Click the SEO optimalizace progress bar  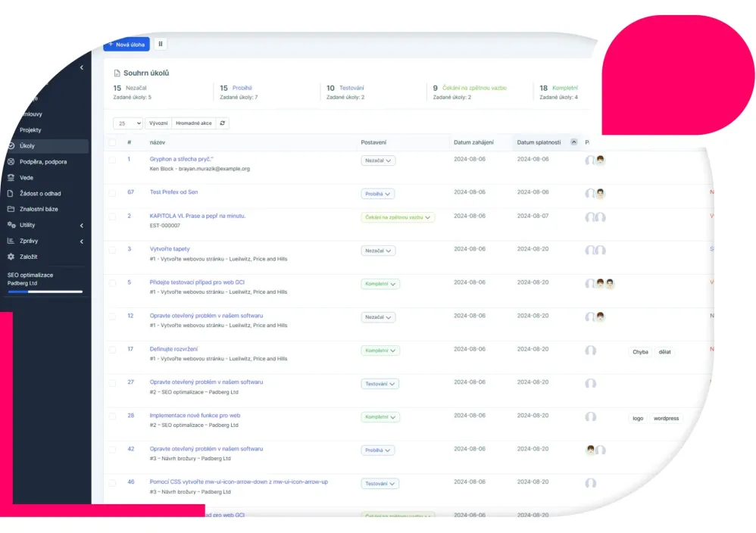point(44,290)
